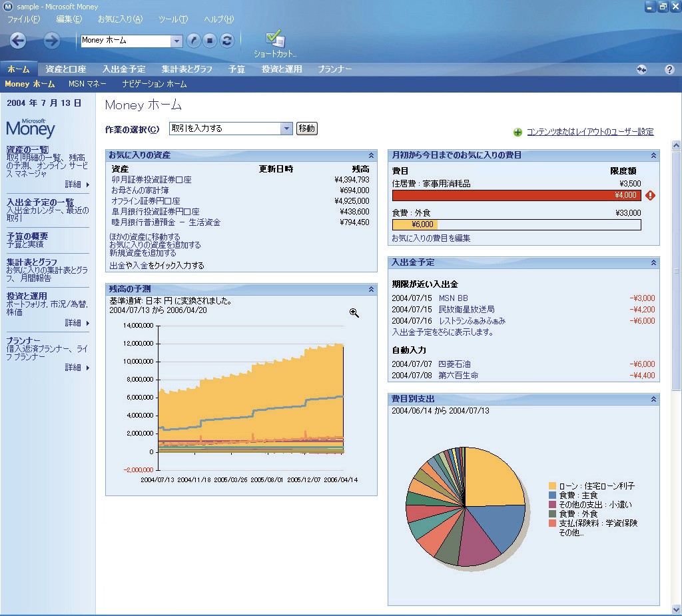Click お気に入りの費目を編集 link
Image resolution: width=682 pixels, height=616 pixels.
click(431, 238)
